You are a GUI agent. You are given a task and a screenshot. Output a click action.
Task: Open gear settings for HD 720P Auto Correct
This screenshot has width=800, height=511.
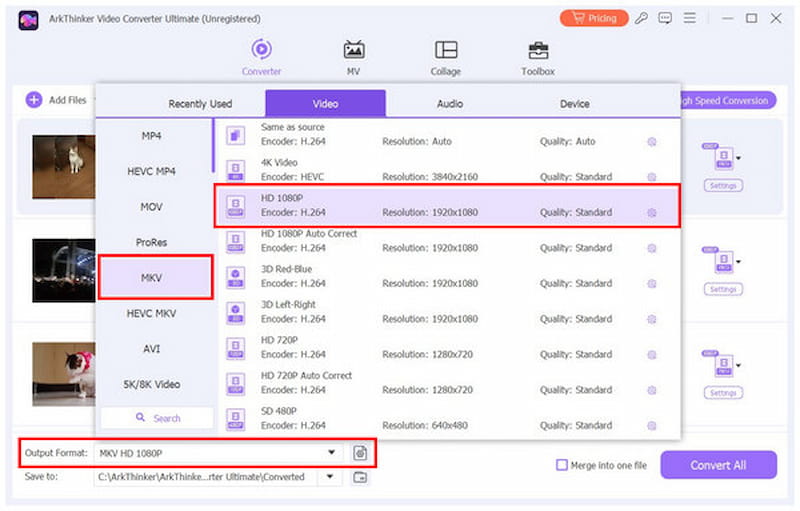pos(652,390)
